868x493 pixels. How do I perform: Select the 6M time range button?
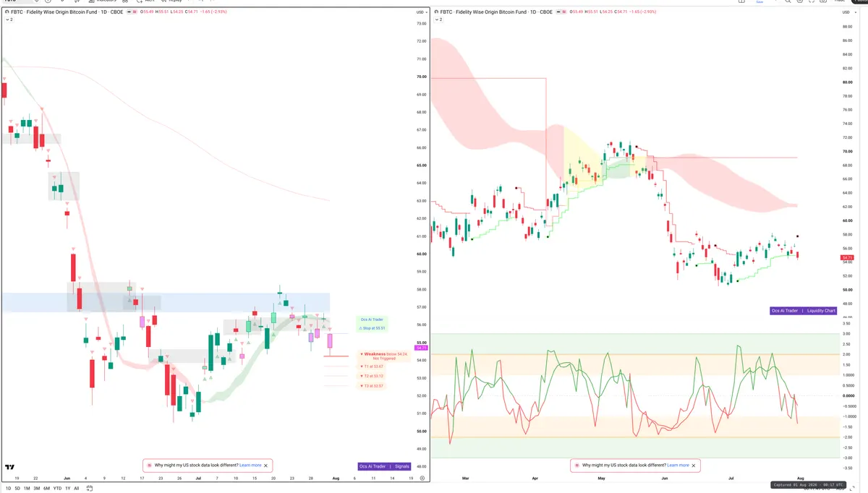click(47, 489)
